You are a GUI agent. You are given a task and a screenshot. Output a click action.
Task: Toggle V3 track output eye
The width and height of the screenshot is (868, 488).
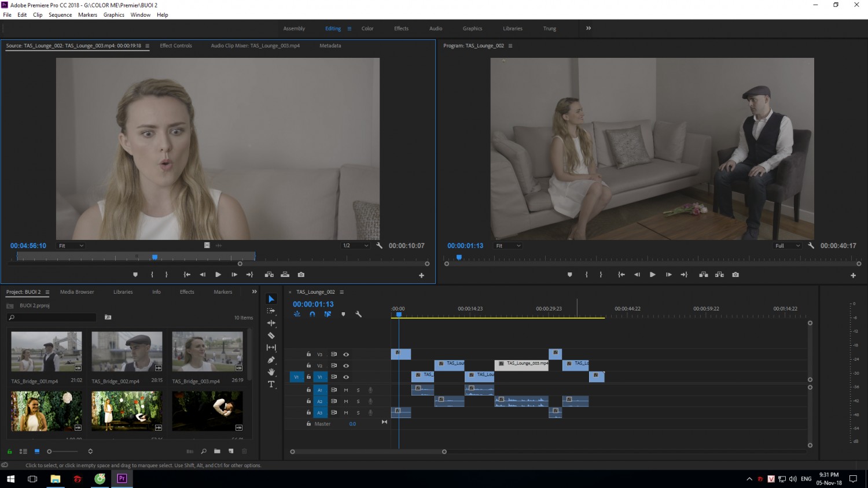pyautogui.click(x=346, y=354)
